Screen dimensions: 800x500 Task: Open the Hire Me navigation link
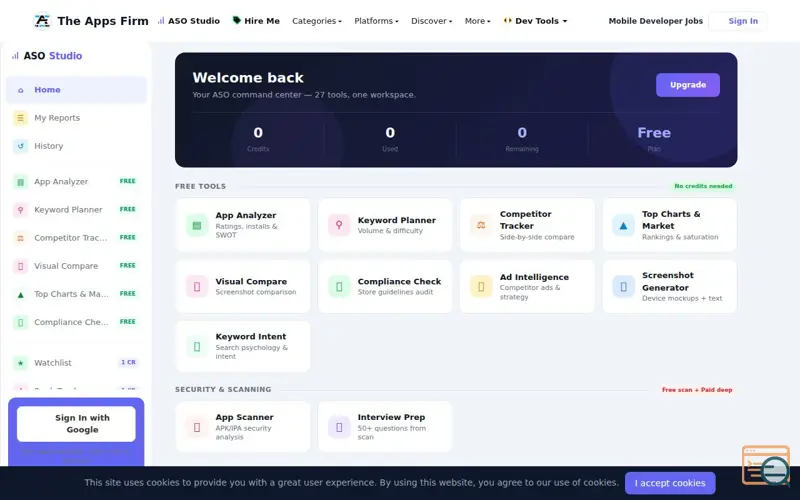[256, 21]
